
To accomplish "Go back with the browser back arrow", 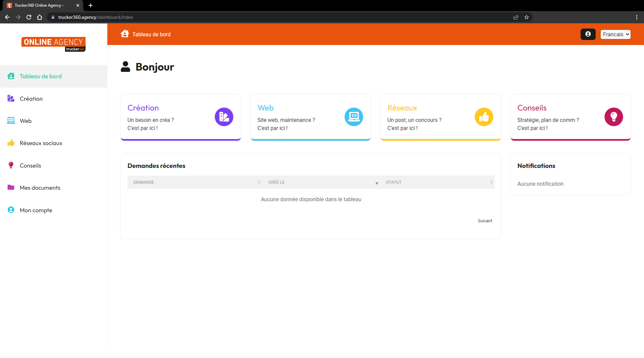I will [x=7, y=17].
